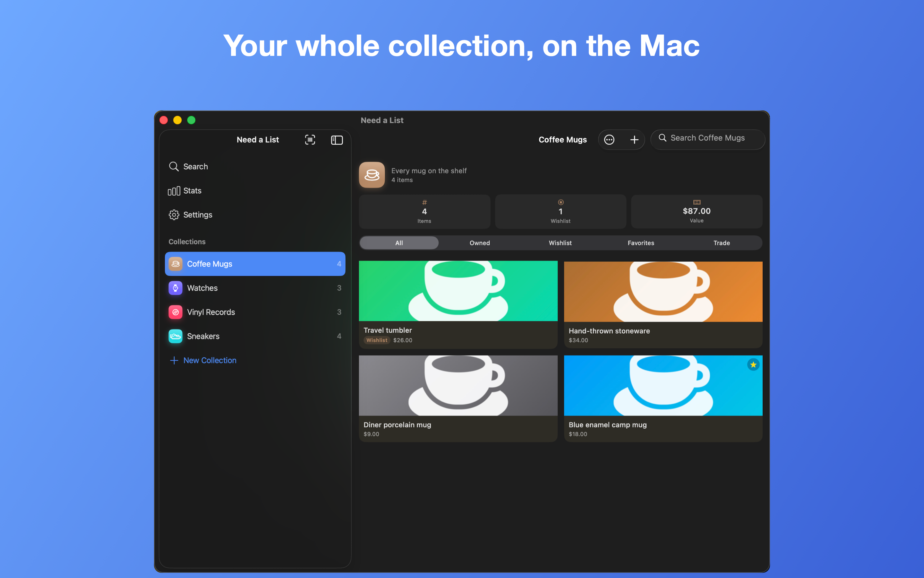Click the Need a List sidebar title

point(258,140)
